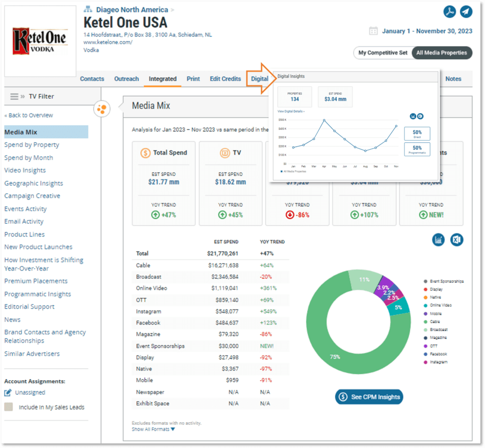This screenshot has width=485, height=448.
Task: Expand Show All Formats
Action: pyautogui.click(x=153, y=429)
